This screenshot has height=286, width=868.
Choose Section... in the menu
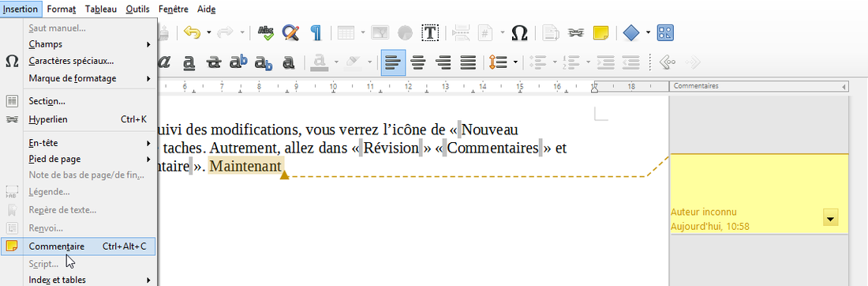click(47, 101)
